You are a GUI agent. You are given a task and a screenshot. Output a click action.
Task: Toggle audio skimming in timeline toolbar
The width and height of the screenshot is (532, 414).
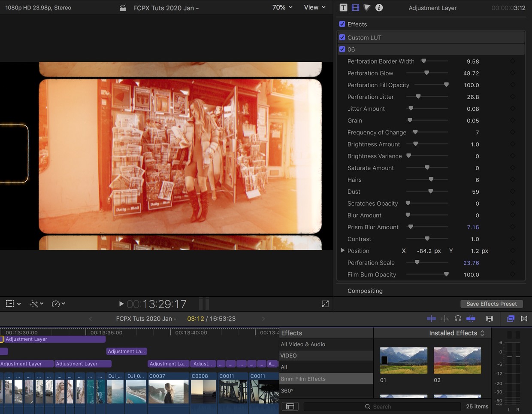pyautogui.click(x=445, y=318)
